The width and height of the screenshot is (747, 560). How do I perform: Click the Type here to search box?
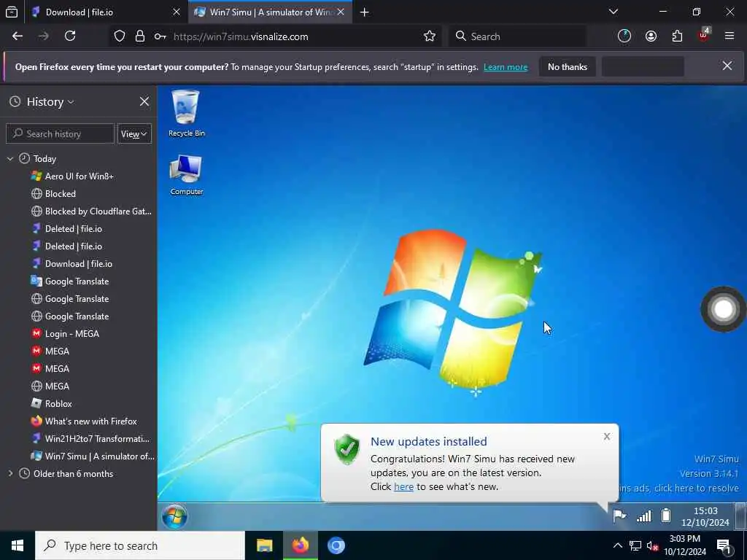[x=140, y=545]
